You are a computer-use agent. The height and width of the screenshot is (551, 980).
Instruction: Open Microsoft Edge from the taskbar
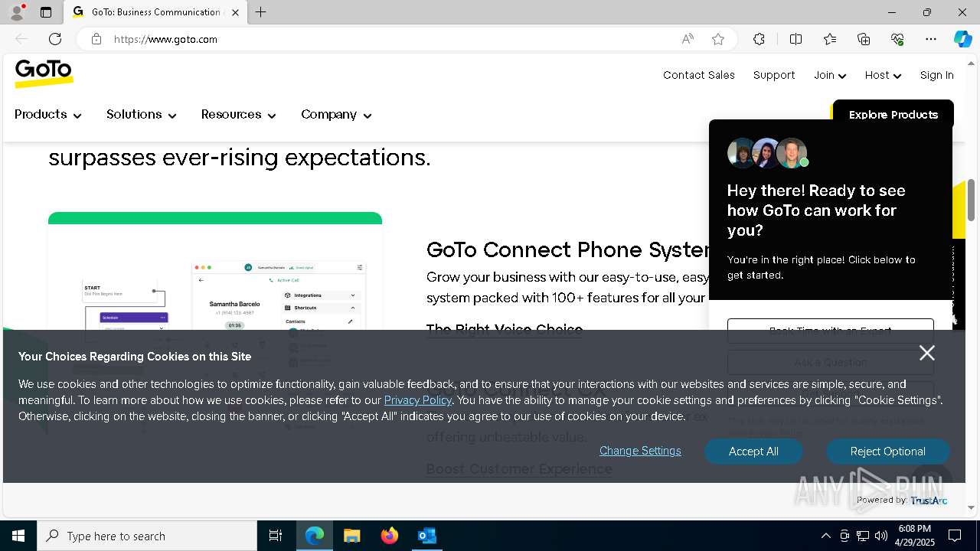tap(315, 536)
